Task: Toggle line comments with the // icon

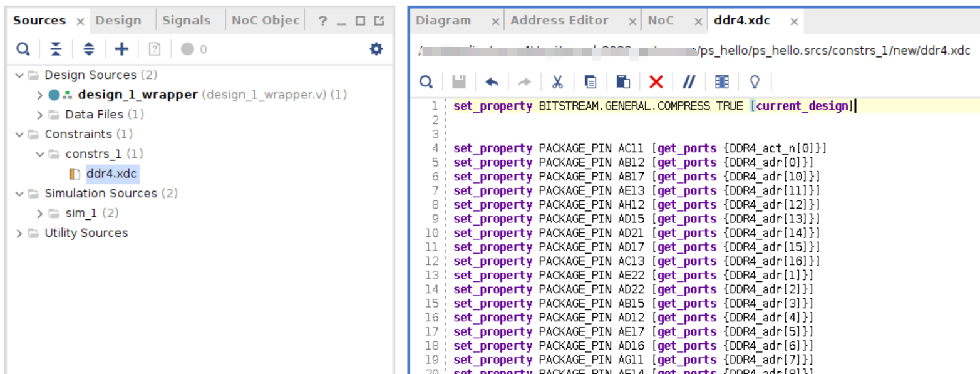Action: click(x=689, y=82)
